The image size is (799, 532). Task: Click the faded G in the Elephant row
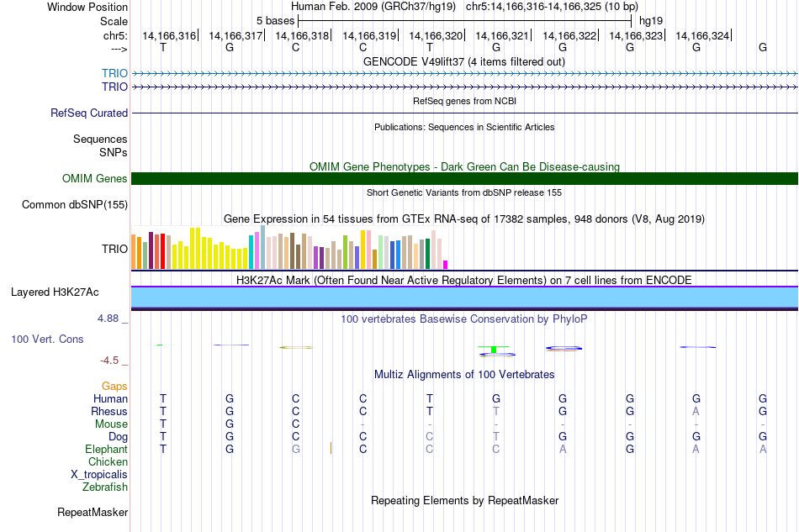(x=295, y=449)
